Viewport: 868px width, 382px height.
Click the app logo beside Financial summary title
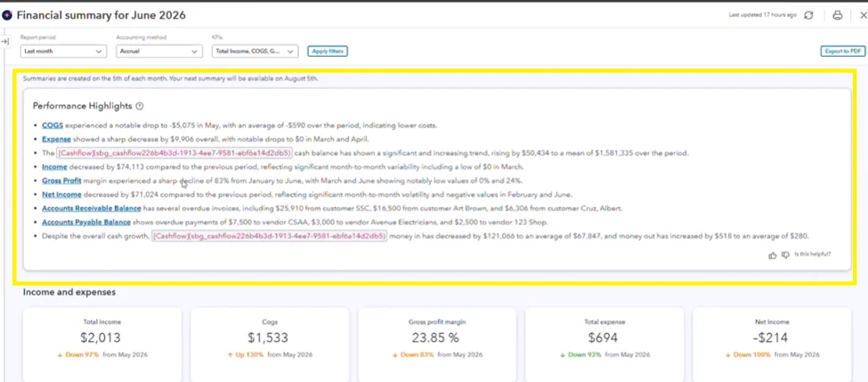tap(7, 15)
